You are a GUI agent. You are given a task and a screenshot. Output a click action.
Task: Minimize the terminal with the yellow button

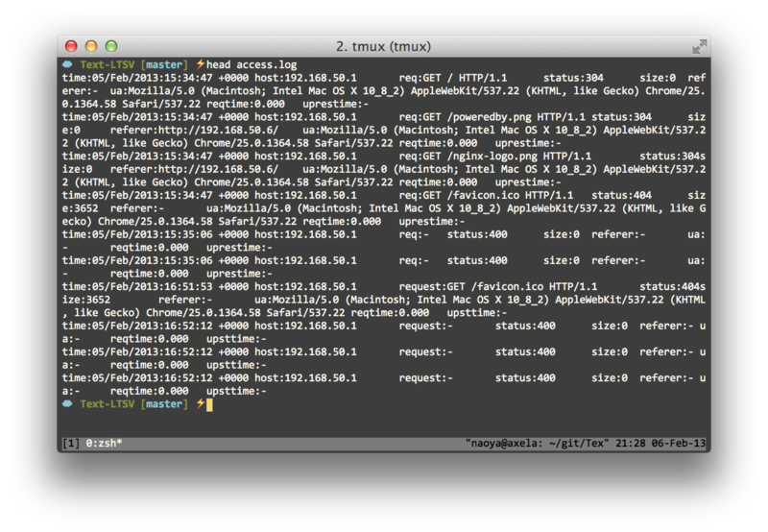(x=91, y=46)
